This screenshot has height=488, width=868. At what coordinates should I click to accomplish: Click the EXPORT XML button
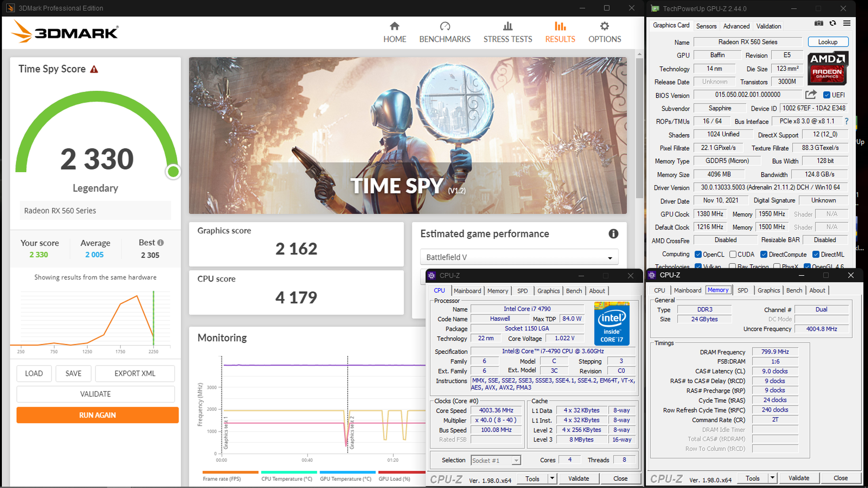coord(135,373)
